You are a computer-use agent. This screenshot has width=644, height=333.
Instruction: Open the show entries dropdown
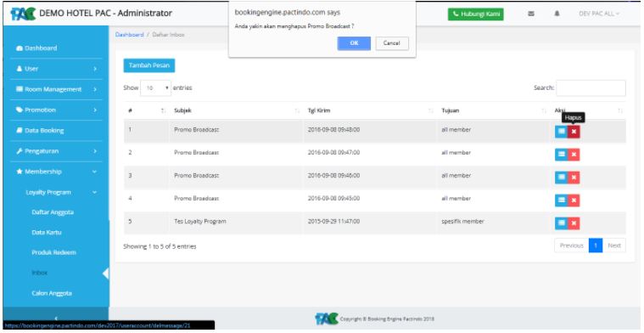pos(155,88)
